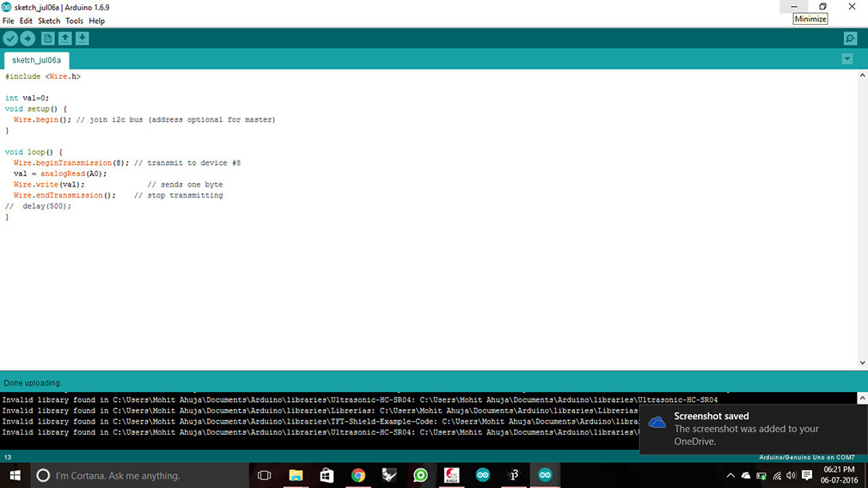
Task: Switch to the first Arduino taskbar window
Action: click(x=483, y=475)
